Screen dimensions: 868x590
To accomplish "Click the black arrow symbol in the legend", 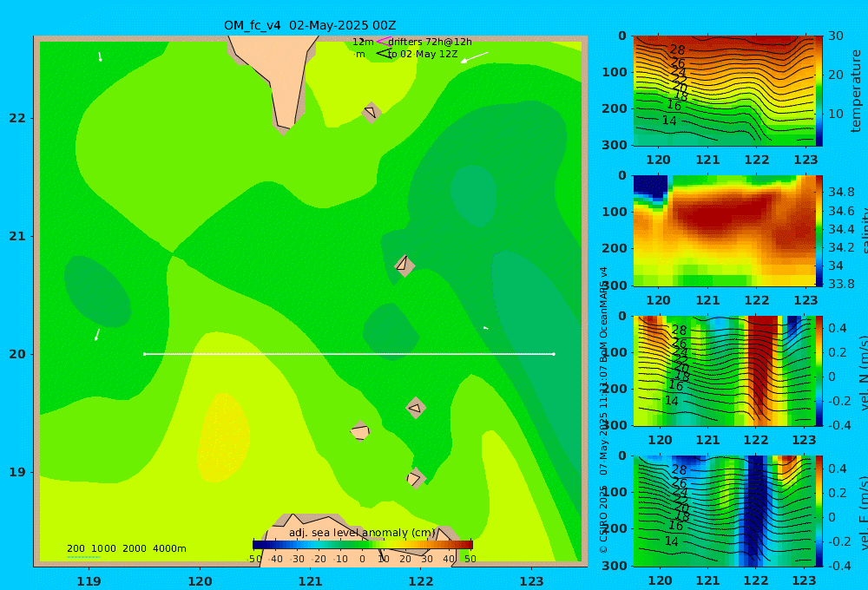I will tap(383, 53).
